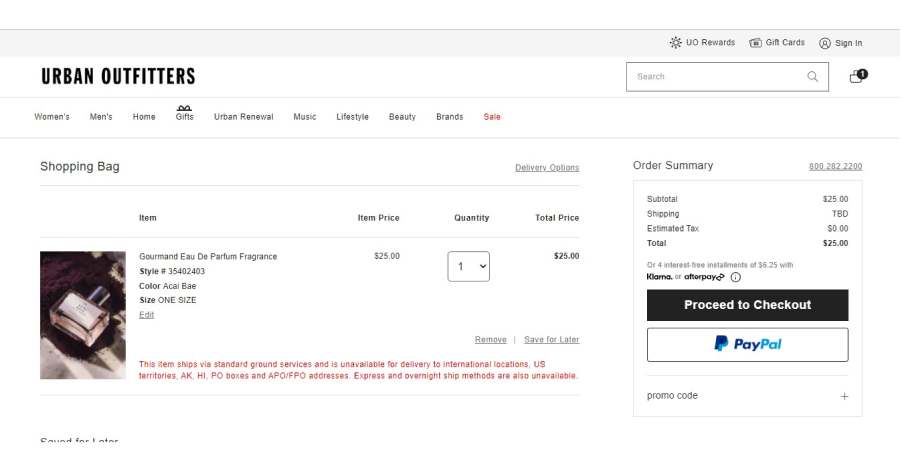
Task: Remove the fragrance from bag
Action: pos(491,339)
